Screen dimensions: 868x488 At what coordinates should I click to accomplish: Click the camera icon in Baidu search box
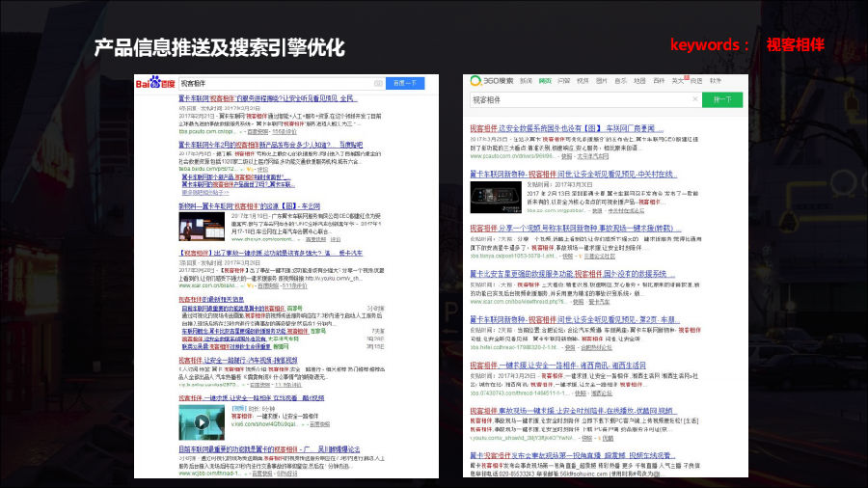[x=379, y=84]
